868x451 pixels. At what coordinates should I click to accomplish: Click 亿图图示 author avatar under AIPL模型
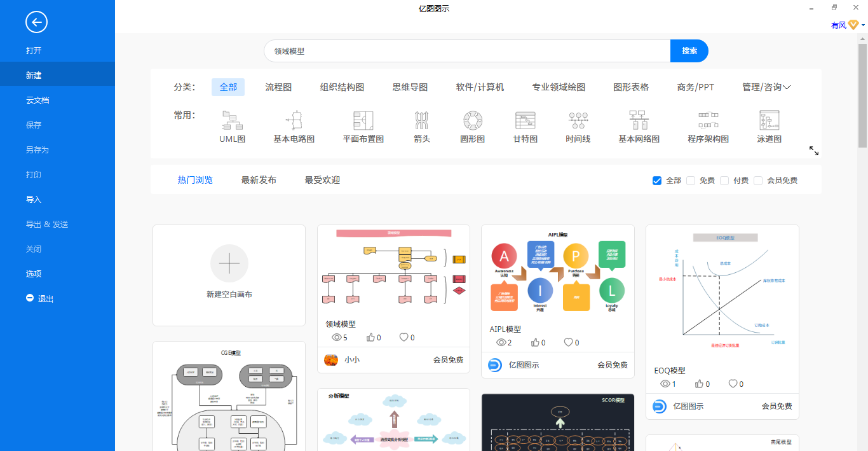(495, 365)
